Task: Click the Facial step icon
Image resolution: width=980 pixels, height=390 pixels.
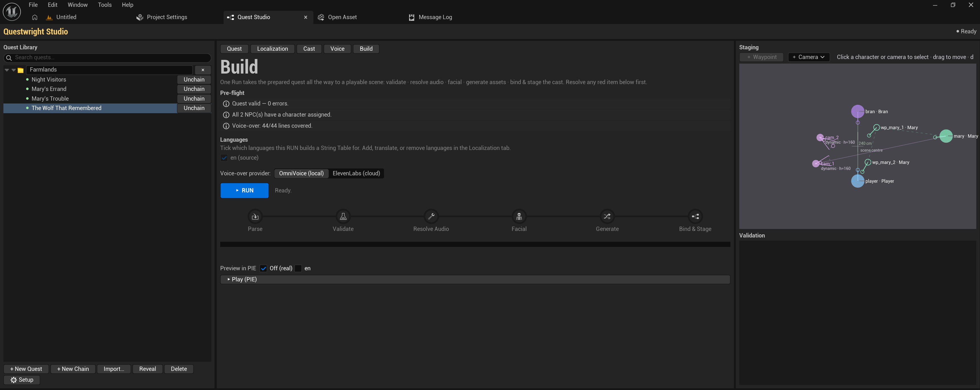Action: click(x=519, y=216)
